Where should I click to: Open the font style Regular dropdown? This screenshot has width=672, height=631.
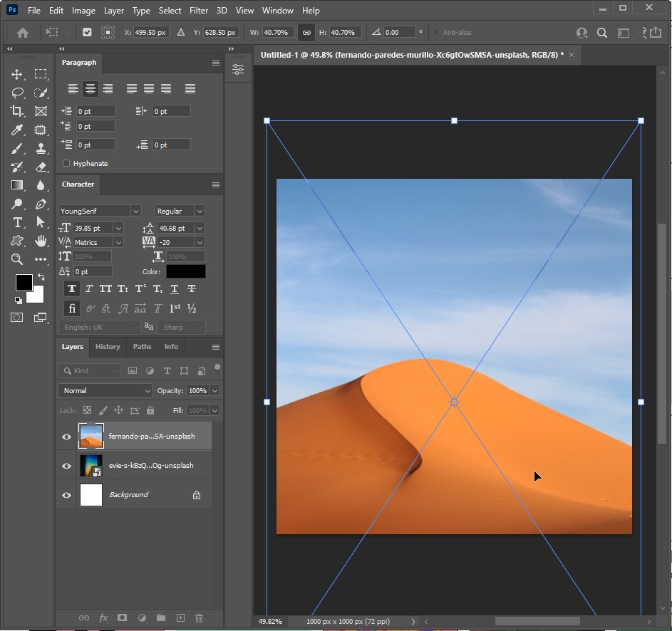coord(200,211)
